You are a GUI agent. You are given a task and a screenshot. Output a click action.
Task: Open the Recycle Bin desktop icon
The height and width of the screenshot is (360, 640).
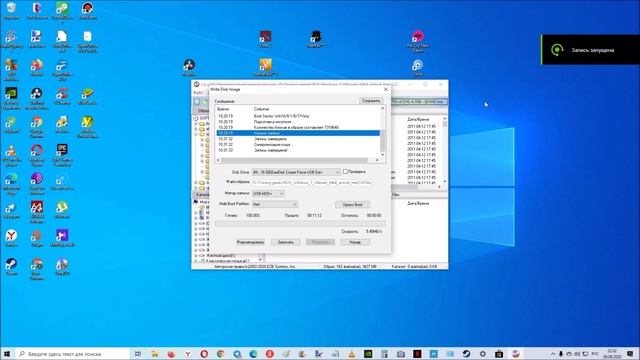[11, 10]
